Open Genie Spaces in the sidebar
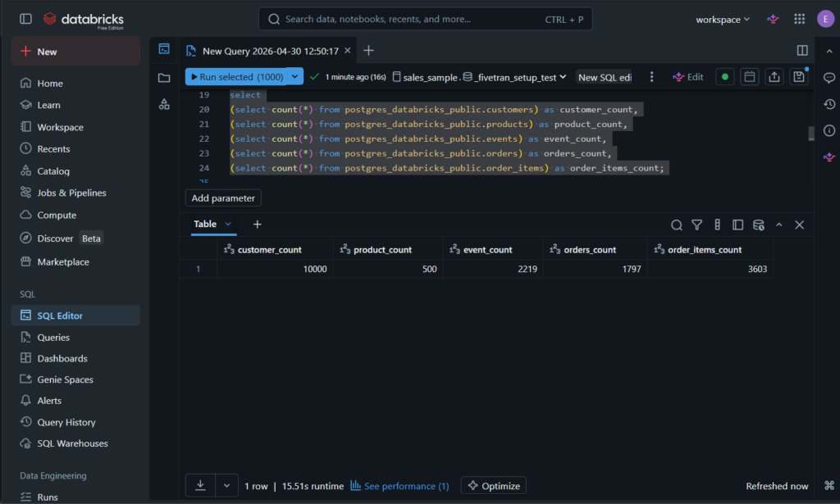840x504 pixels. tap(75, 379)
